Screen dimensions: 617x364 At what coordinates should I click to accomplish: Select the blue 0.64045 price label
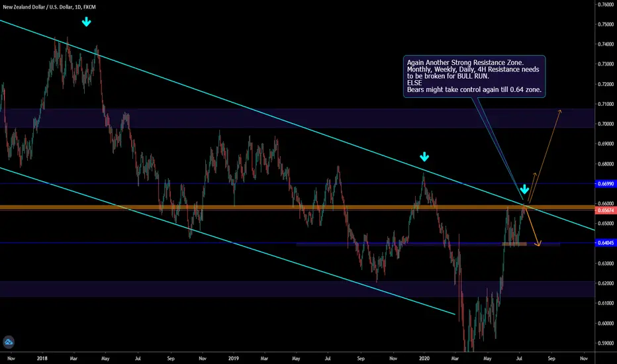click(606, 243)
